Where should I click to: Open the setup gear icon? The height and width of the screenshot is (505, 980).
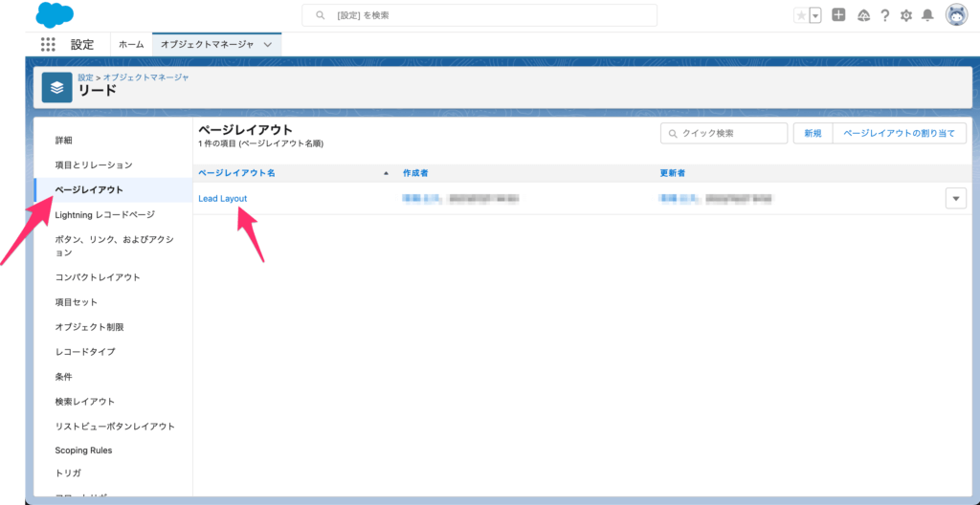tap(905, 15)
